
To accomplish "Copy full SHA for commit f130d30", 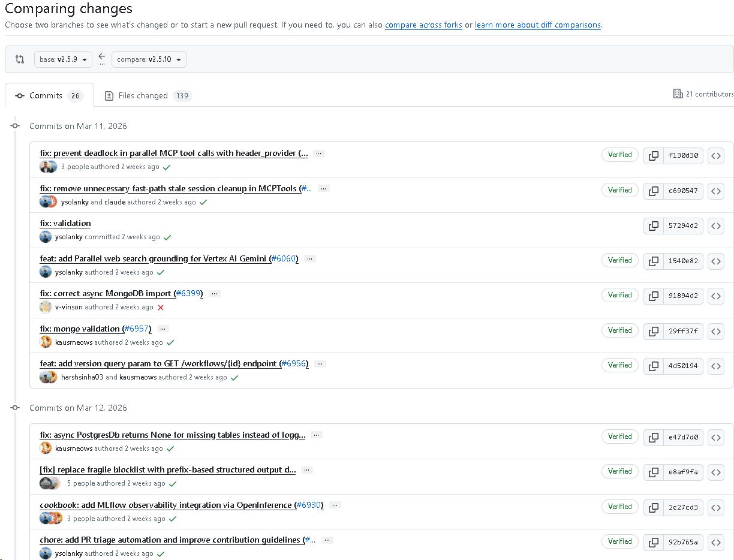I will pyautogui.click(x=654, y=156).
